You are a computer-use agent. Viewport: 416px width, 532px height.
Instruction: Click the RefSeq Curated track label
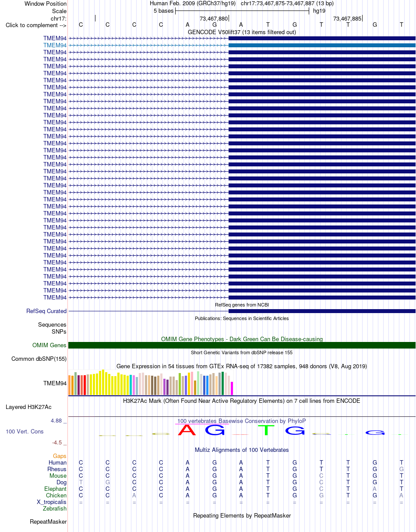point(46,311)
